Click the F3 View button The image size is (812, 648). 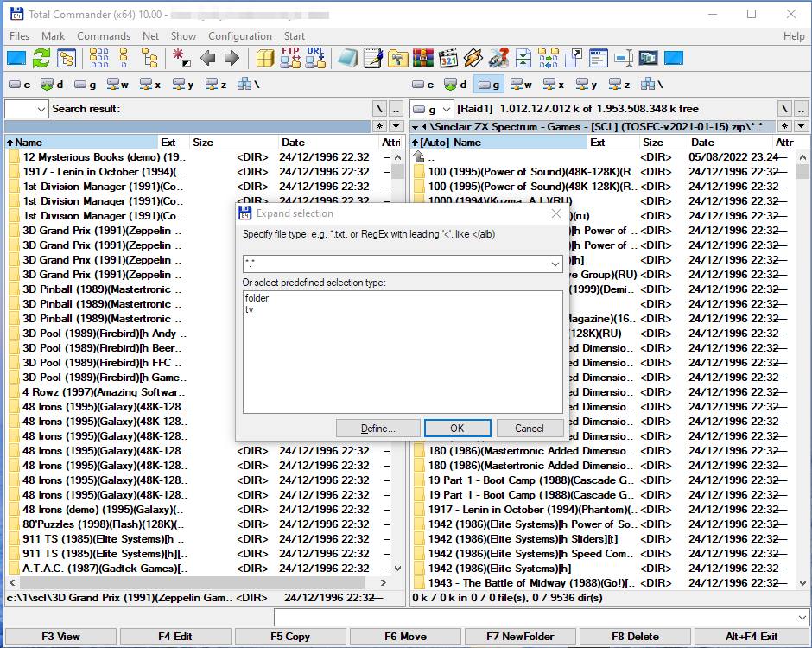click(60, 637)
